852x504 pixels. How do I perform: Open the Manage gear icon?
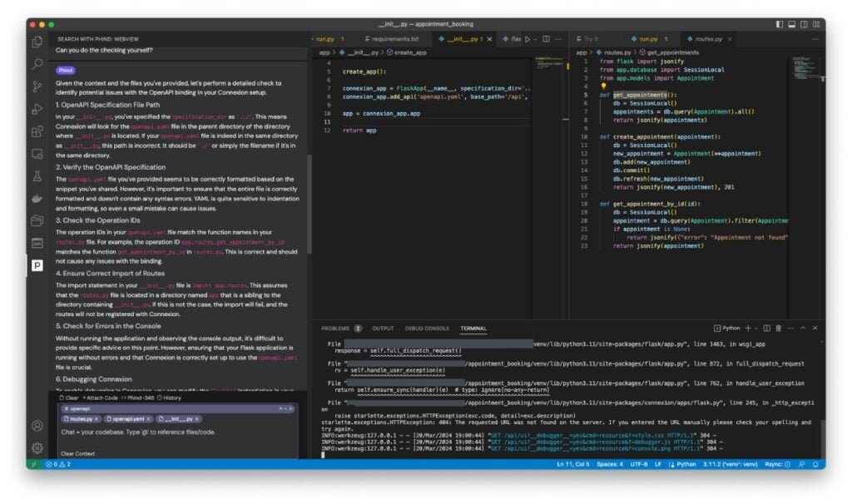[37, 448]
